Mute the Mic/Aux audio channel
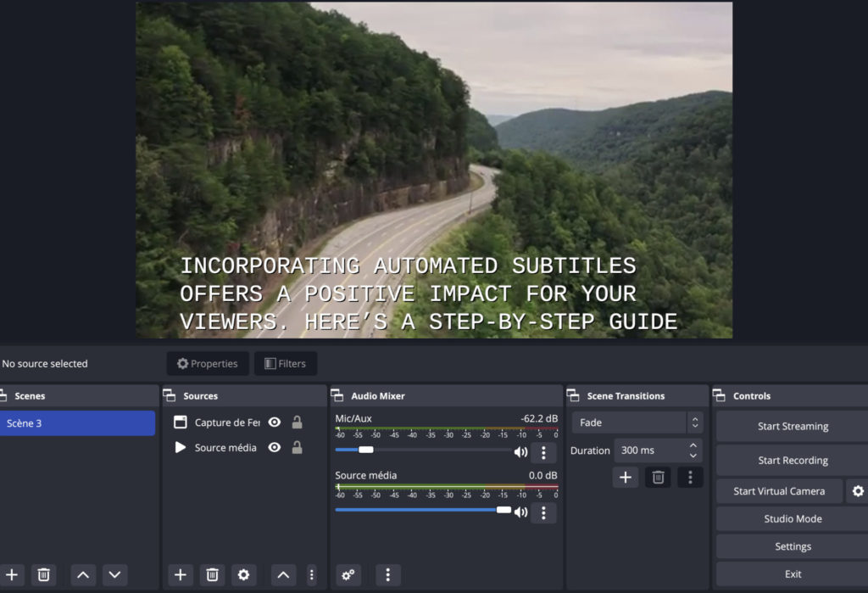868x593 pixels. click(520, 452)
